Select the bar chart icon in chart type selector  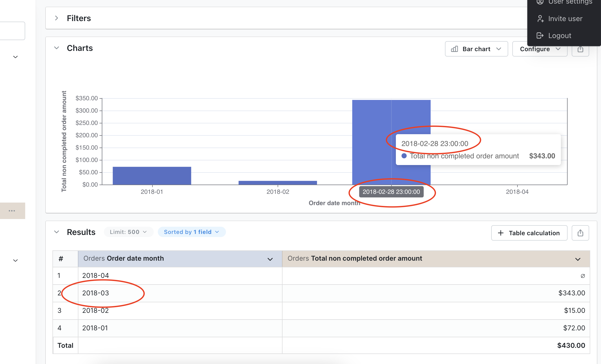[455, 49]
